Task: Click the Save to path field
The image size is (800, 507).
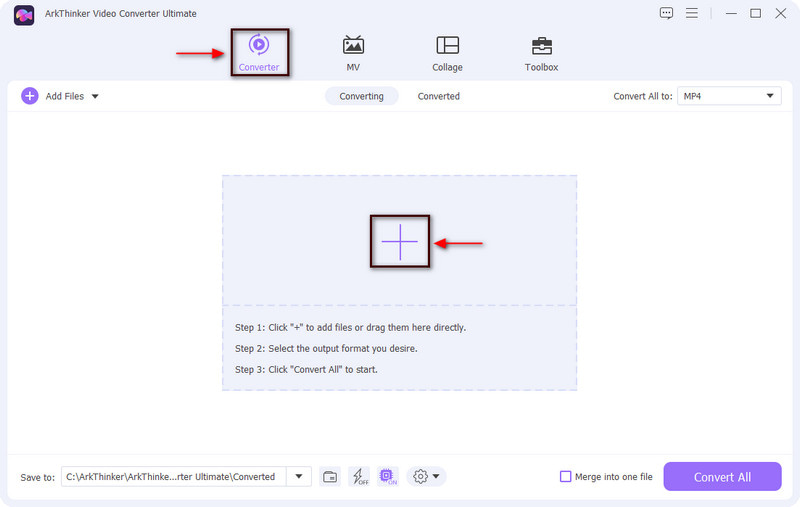Action: tap(173, 476)
